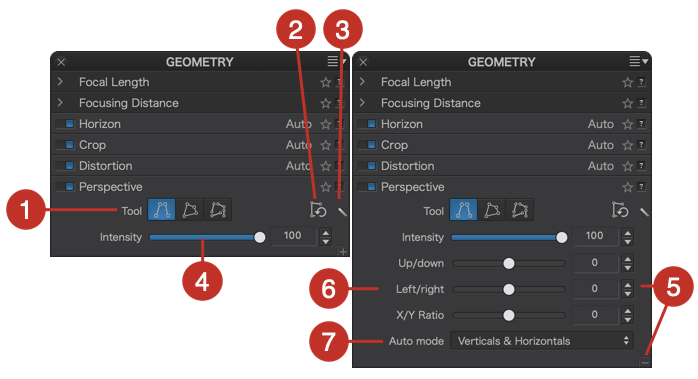Viewport: 698px width, 379px height.
Task: Choose the 8-point perspective tool in right panel
Action: [519, 210]
